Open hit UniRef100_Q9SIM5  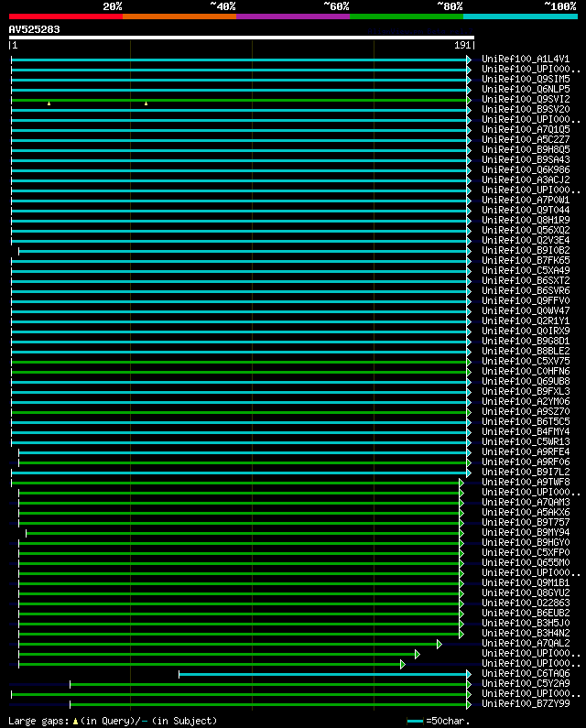pyautogui.click(x=526, y=80)
